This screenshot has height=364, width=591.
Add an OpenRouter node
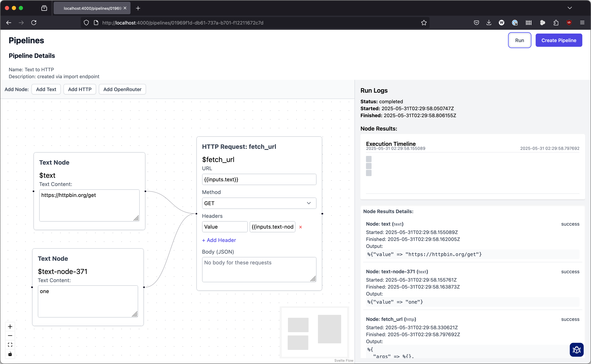122,89
